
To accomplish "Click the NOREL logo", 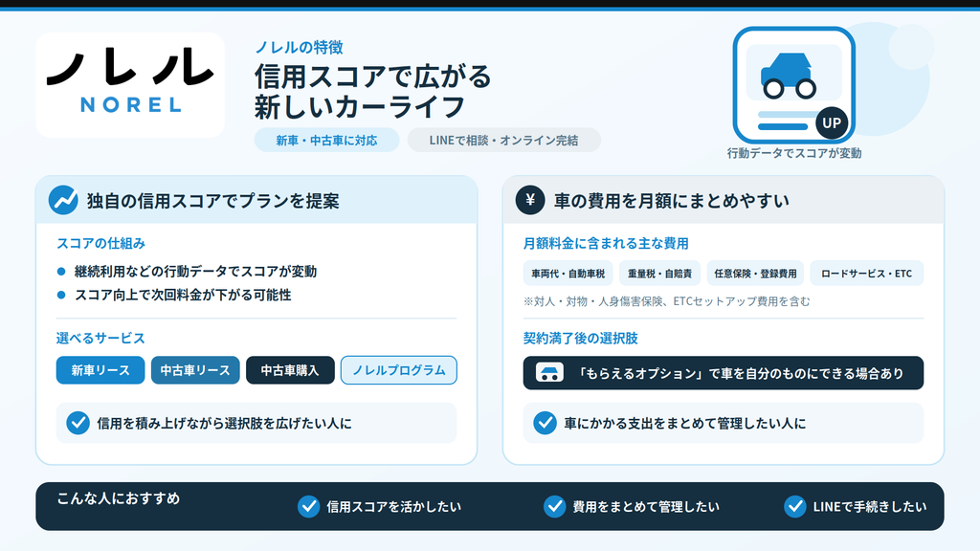I will pos(130,85).
